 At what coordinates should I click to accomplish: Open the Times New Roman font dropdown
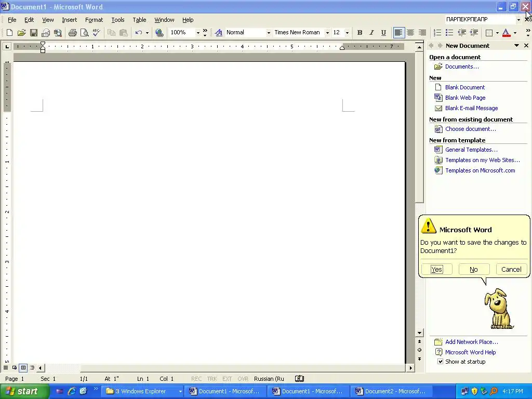pos(327,33)
